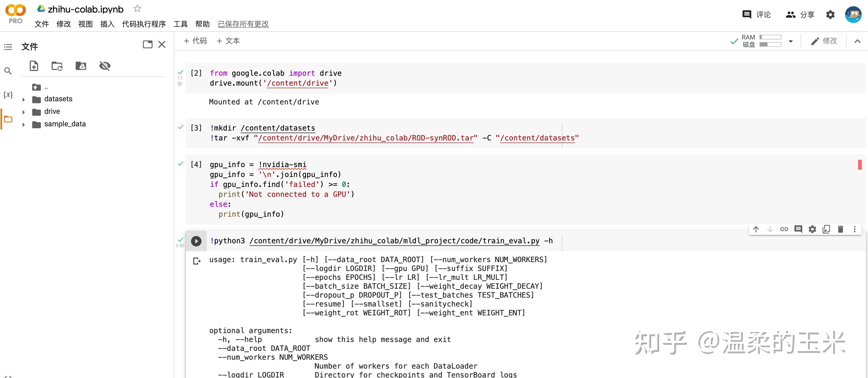Upload a file to session storage
Screen dimensions: 868x378
pos(34,66)
